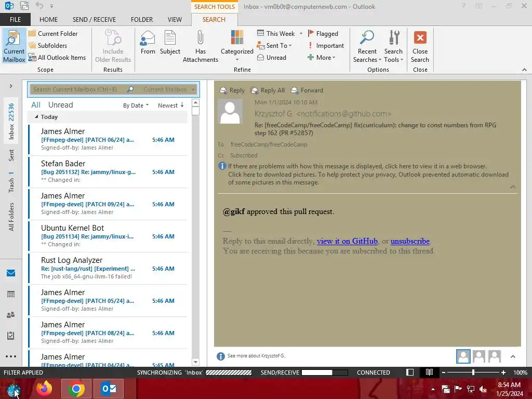Image resolution: width=532 pixels, height=399 pixels.
Task: Open the Categorized filter
Action: (x=237, y=46)
